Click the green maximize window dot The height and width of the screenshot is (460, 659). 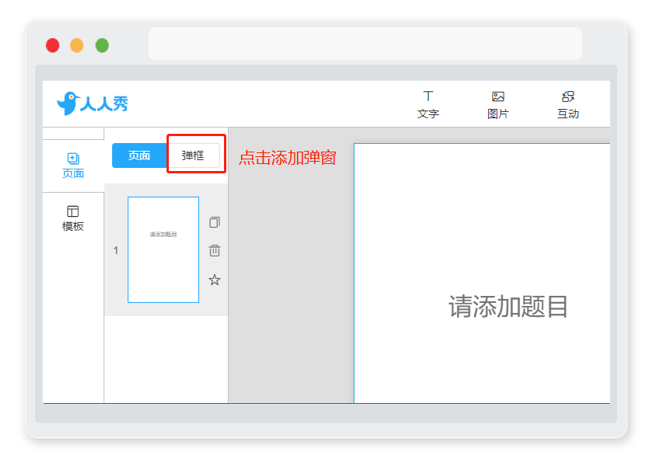[x=102, y=45]
